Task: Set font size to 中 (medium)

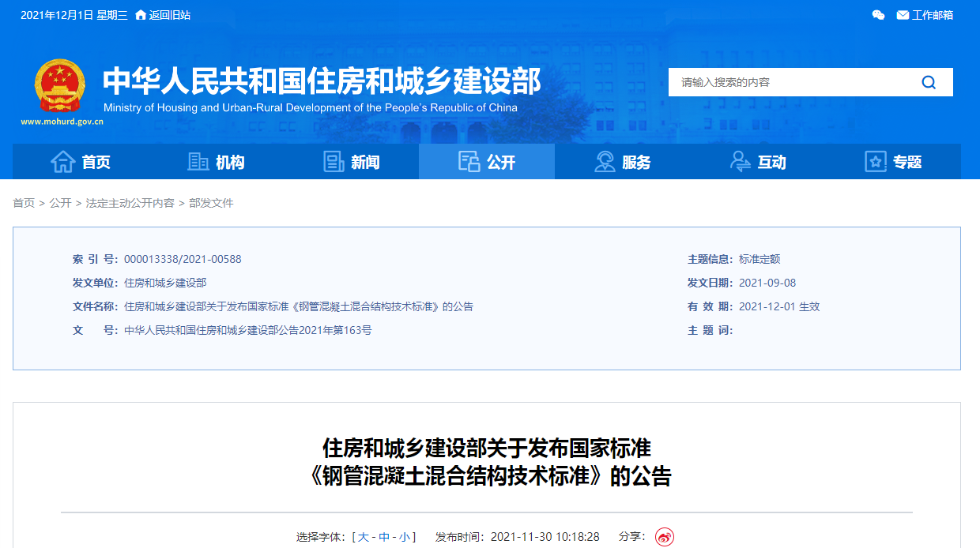Action: pos(384,537)
